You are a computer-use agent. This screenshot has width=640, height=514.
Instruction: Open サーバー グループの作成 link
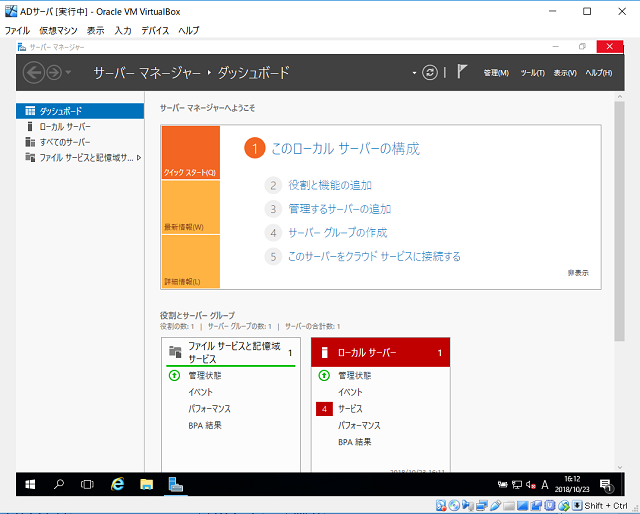click(x=338, y=233)
